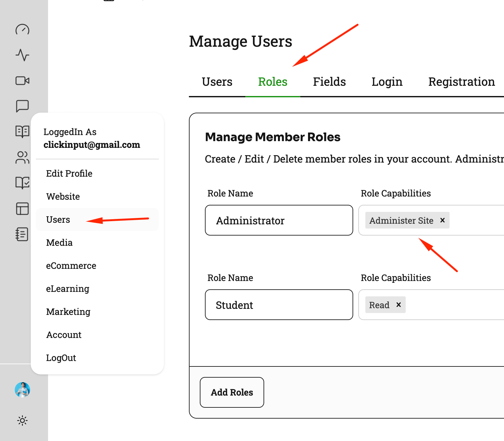
Task: Open the layout panel icon in sidebar
Action: pyautogui.click(x=22, y=209)
